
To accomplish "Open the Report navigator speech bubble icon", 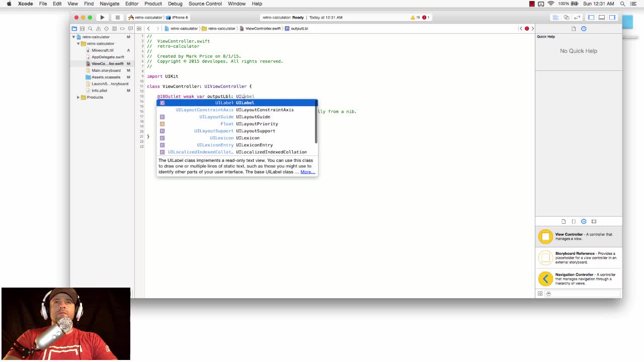I will coord(130,28).
